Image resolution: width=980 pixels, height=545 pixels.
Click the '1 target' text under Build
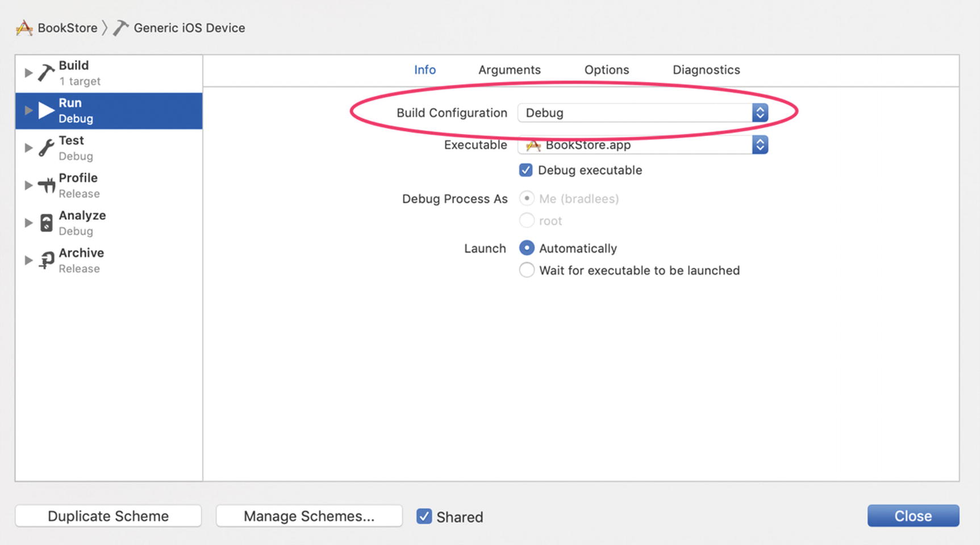pos(80,81)
